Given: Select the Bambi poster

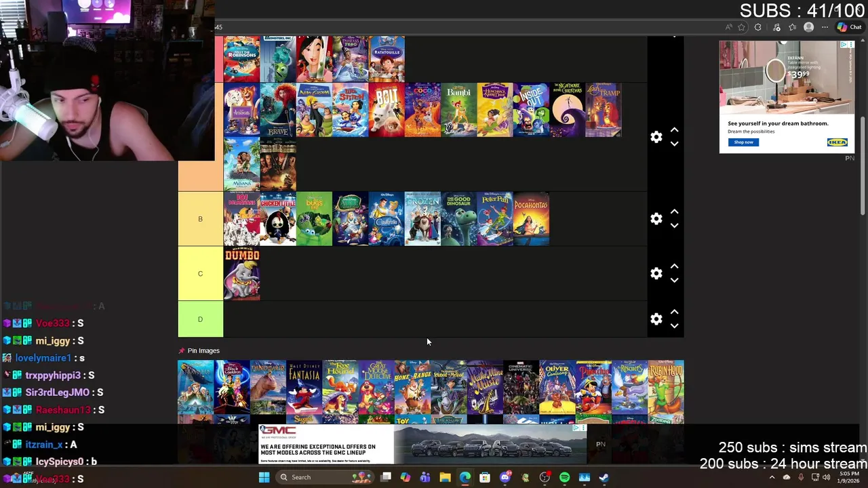Looking at the screenshot, I should 459,110.
